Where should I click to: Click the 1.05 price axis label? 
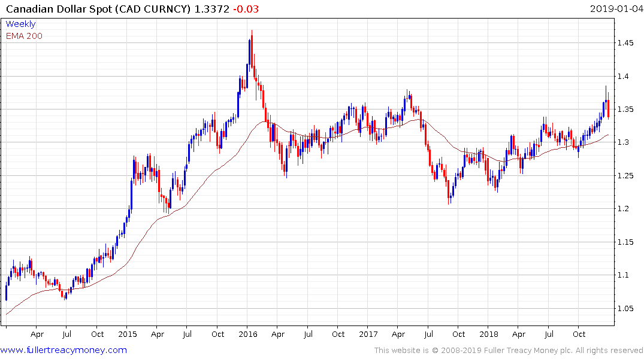[x=625, y=309]
